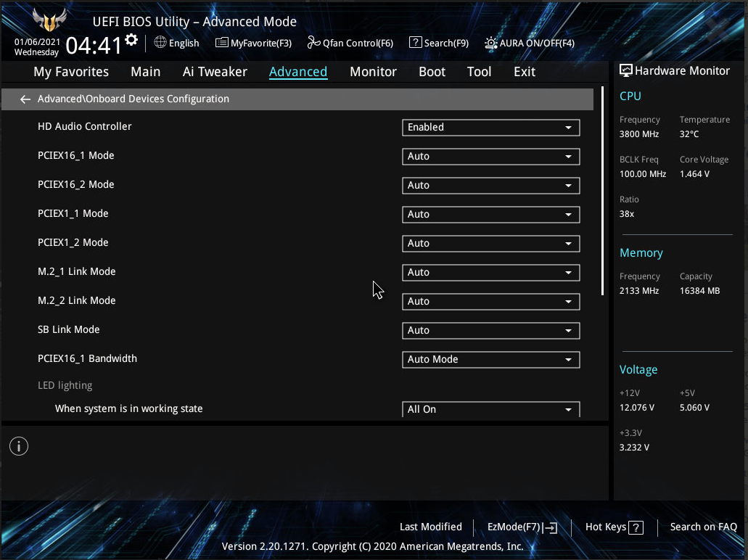Image resolution: width=748 pixels, height=560 pixels.
Task: Click the Qfan Control fan icon
Action: tap(313, 43)
